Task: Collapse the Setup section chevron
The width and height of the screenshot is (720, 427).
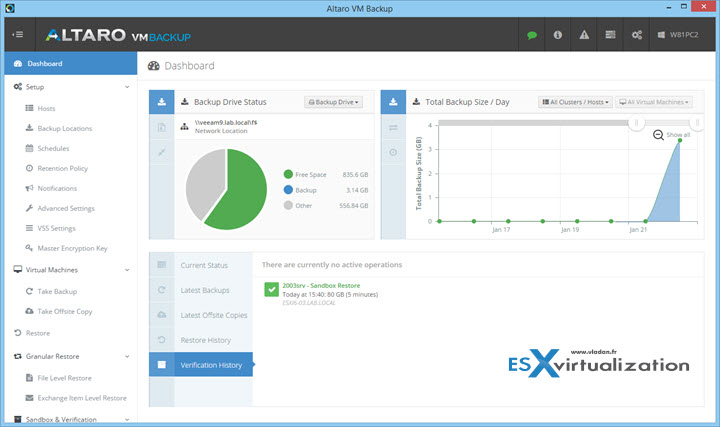Action: pos(127,87)
